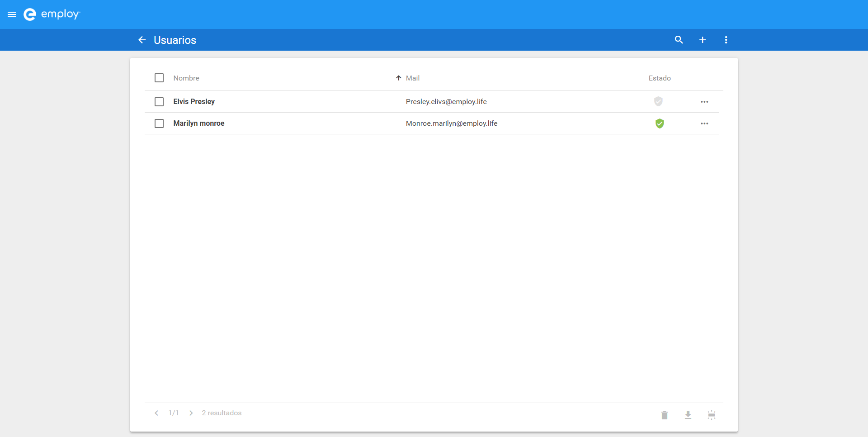Click the ascending sort arrow next to Mail
The height and width of the screenshot is (437, 868).
click(x=398, y=78)
